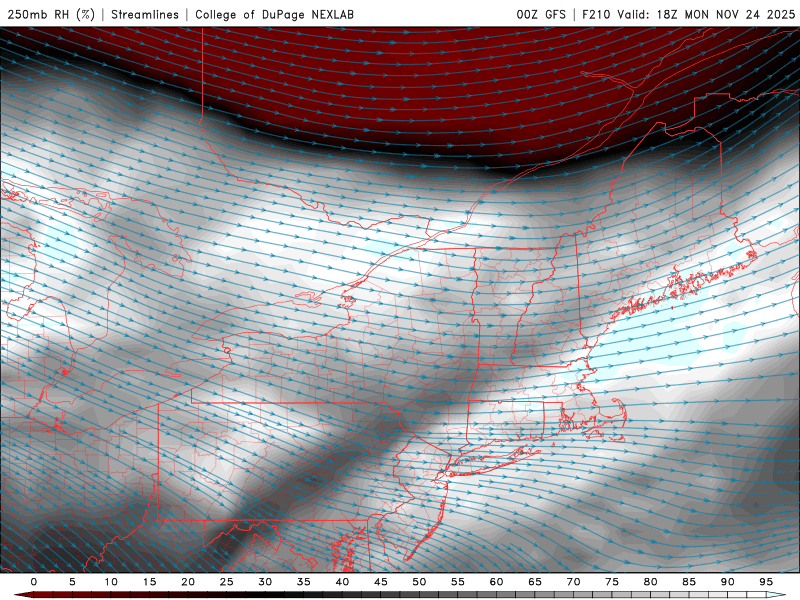Click the '0' value on the color scale

tap(34, 582)
